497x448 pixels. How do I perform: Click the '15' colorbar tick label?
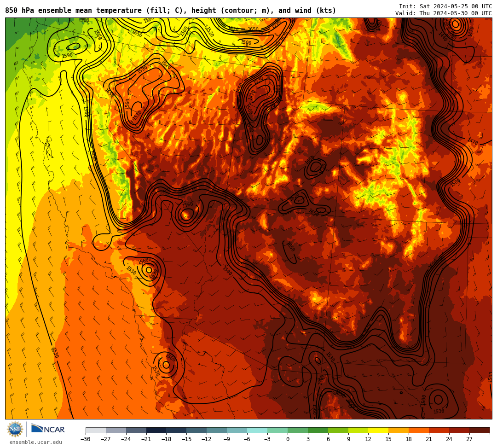[x=388, y=439]
